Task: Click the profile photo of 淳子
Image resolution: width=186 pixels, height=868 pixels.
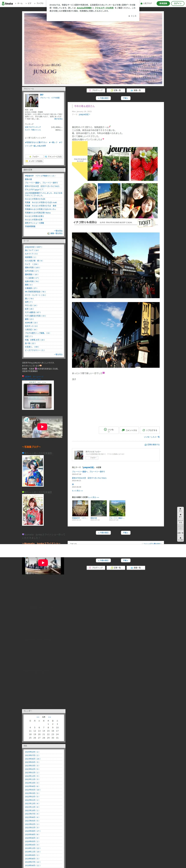Action: pyautogui.click(x=32, y=100)
